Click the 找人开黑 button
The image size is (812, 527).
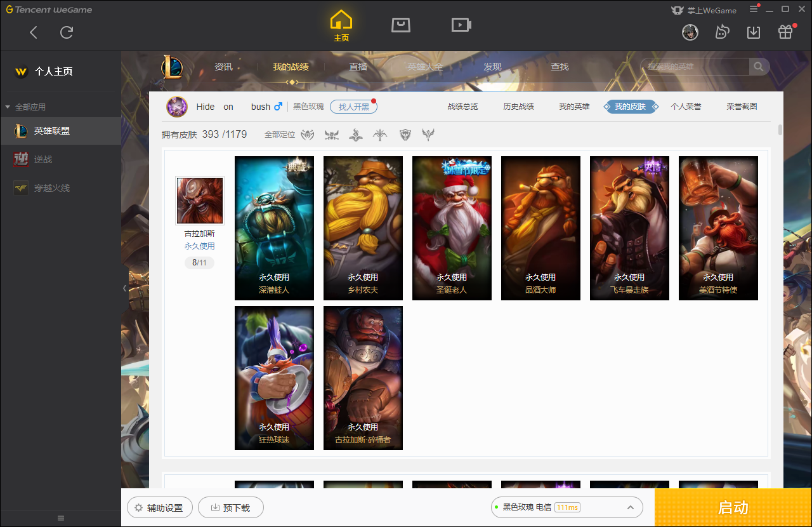tap(353, 107)
